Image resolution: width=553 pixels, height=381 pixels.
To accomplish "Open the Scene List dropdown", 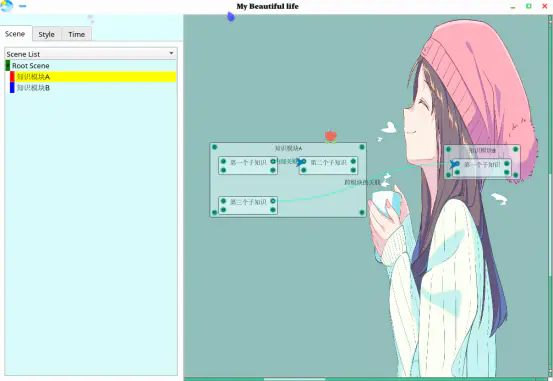I will pos(91,54).
